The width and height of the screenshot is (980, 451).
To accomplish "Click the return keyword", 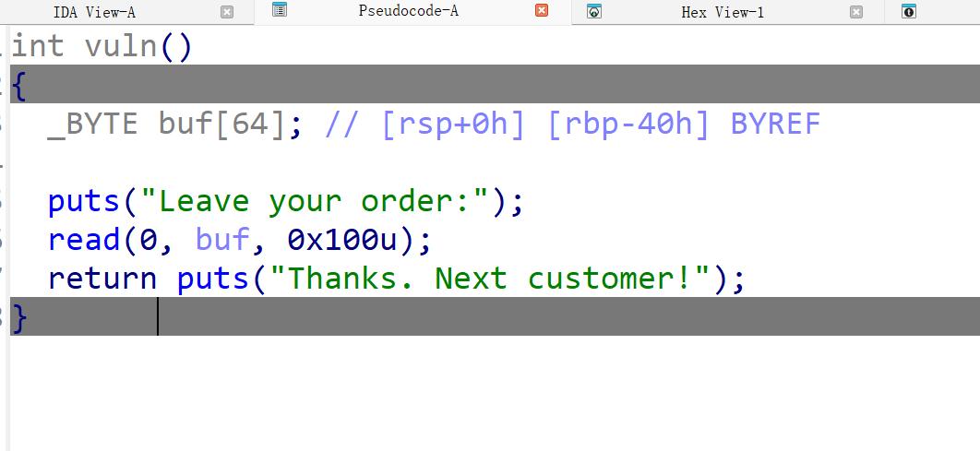I will pos(102,278).
